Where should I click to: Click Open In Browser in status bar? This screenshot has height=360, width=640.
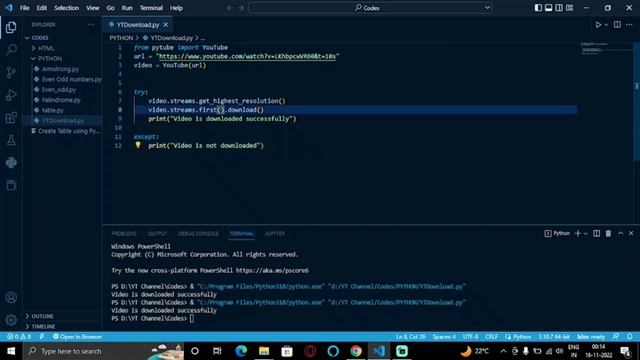tap(78, 337)
